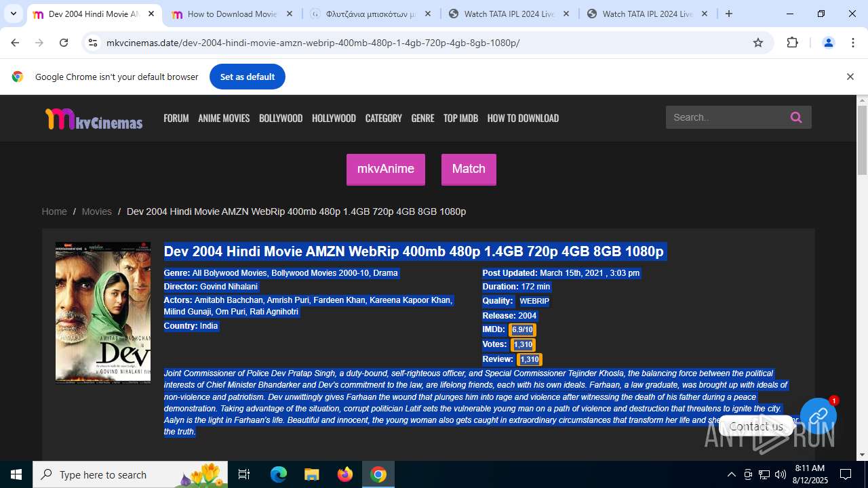Click director Govind Nihalani link

[x=229, y=287]
